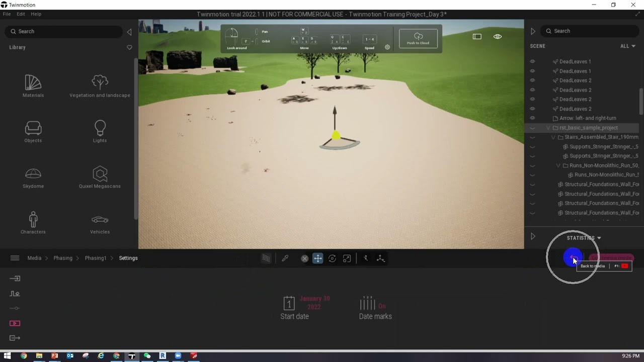Open the Edit menu
The image size is (644, 362).
point(21,14)
